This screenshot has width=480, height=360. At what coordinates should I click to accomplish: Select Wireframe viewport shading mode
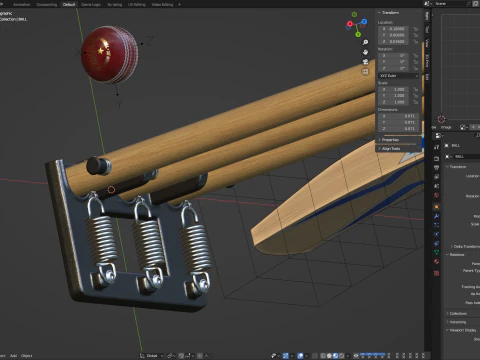click(x=323, y=356)
